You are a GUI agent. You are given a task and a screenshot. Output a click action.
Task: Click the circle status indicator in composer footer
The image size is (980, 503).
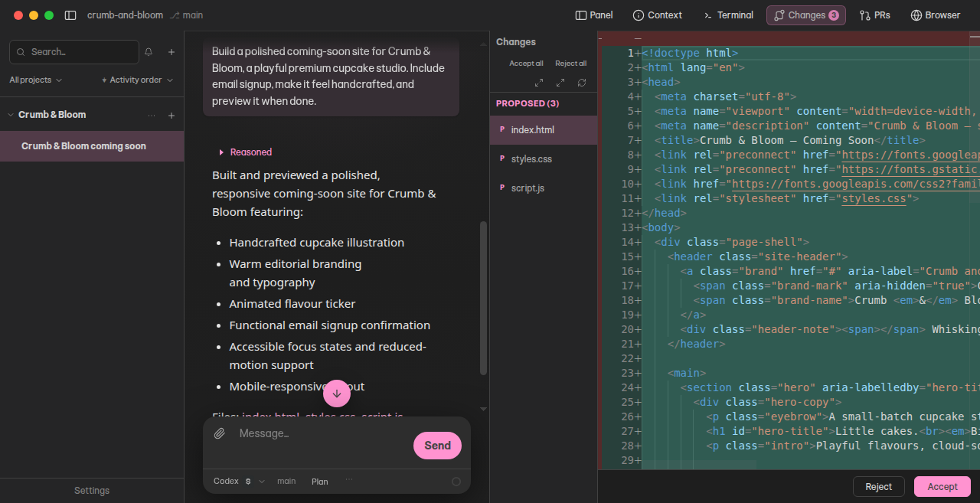coord(456,482)
